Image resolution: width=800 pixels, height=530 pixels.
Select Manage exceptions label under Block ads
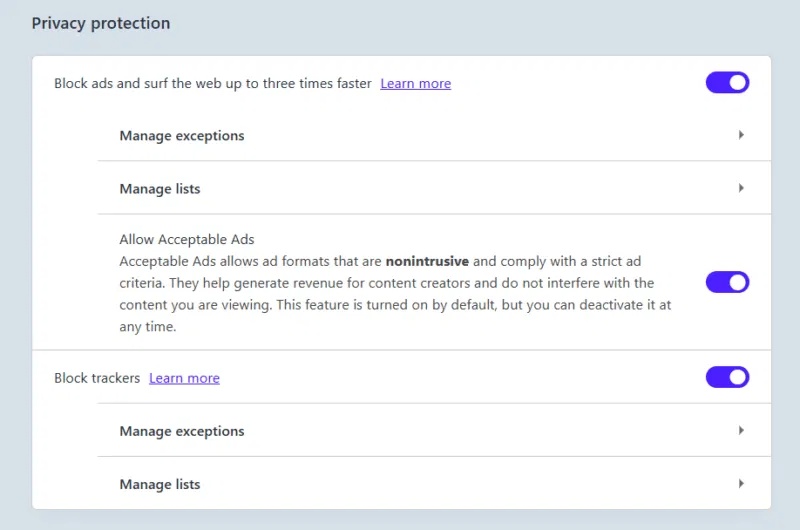coord(182,135)
